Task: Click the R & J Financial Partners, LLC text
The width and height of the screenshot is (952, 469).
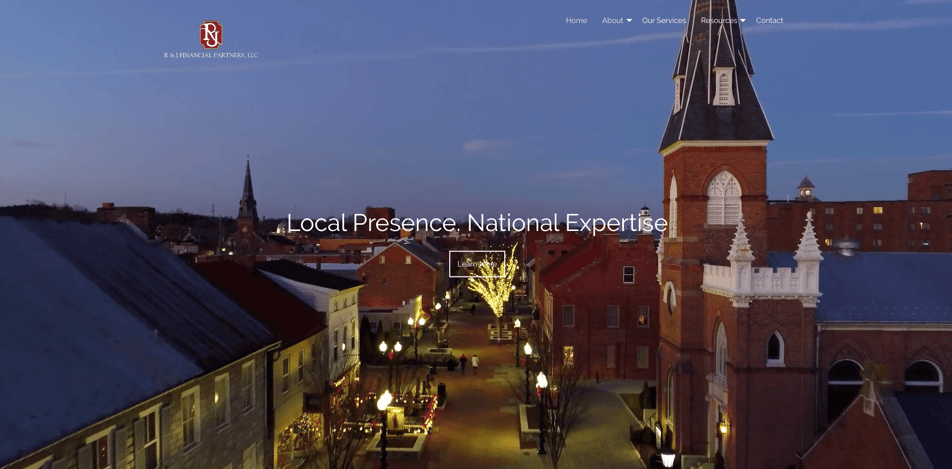Action: 211,55
